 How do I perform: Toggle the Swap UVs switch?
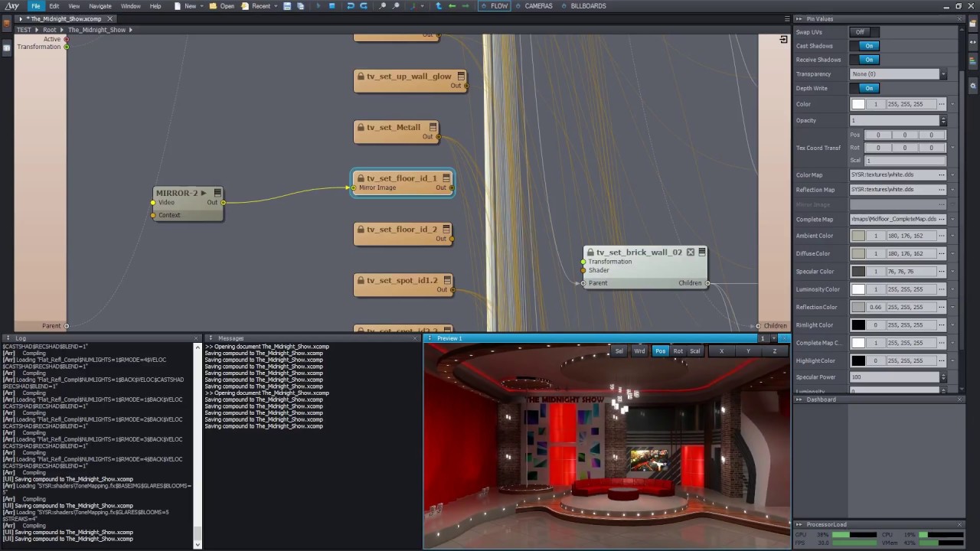pyautogui.click(x=864, y=32)
